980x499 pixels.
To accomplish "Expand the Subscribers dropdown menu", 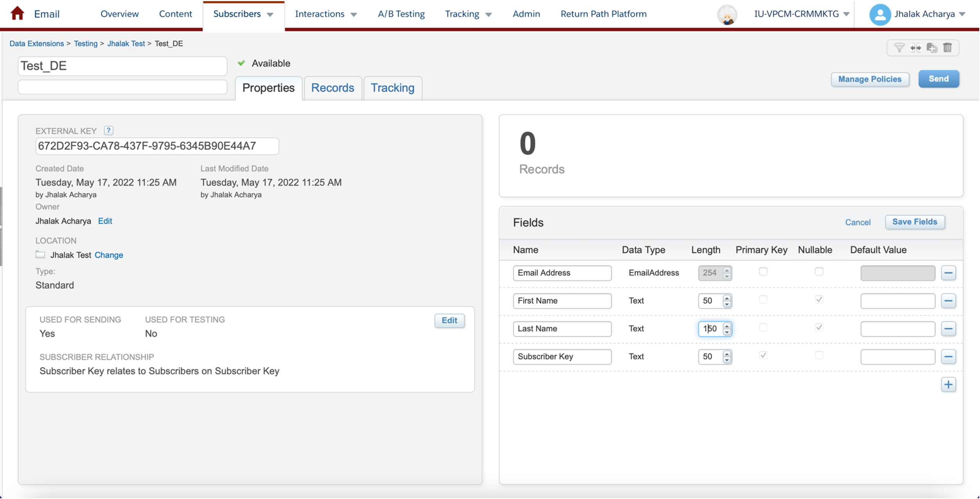I will click(x=270, y=15).
